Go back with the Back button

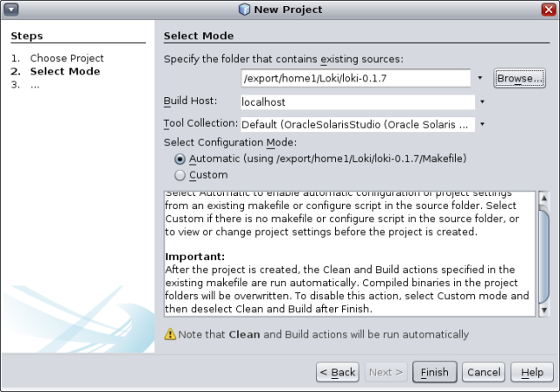[338, 372]
